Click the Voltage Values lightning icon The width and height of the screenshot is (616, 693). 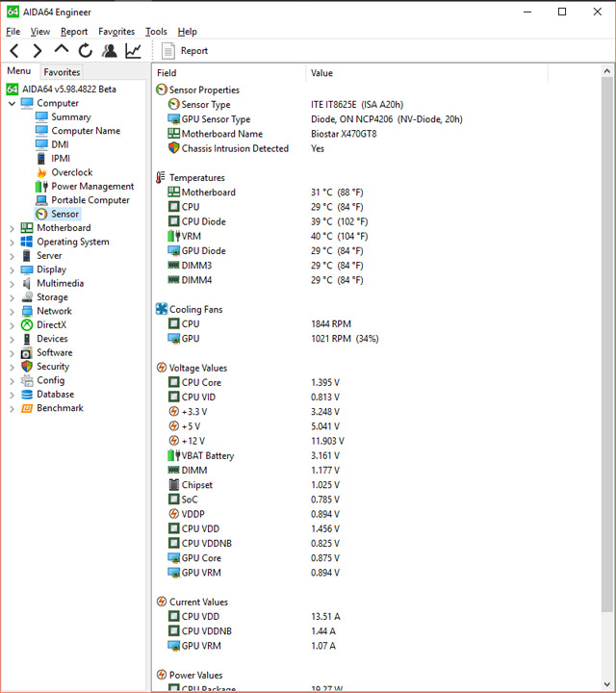click(x=162, y=368)
